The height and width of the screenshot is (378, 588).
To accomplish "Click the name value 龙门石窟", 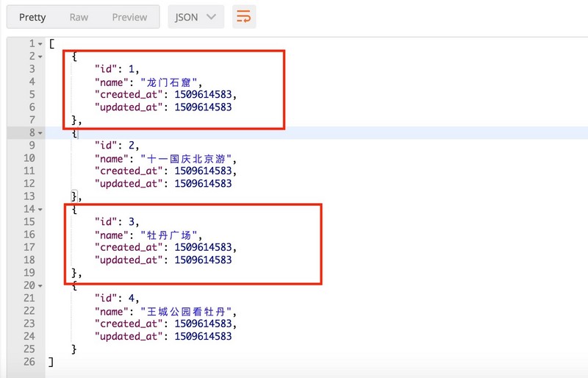I will (x=169, y=82).
